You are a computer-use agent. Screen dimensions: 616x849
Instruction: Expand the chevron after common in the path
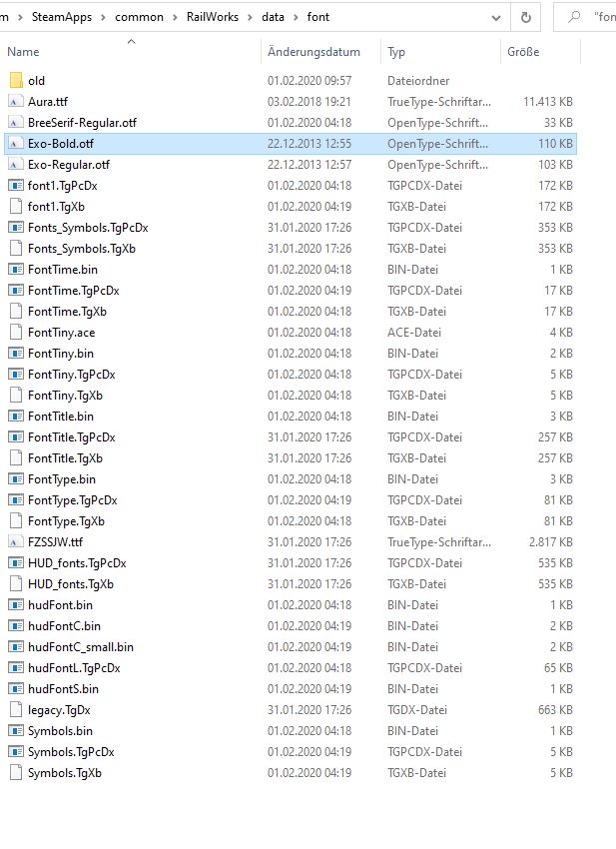click(175, 17)
